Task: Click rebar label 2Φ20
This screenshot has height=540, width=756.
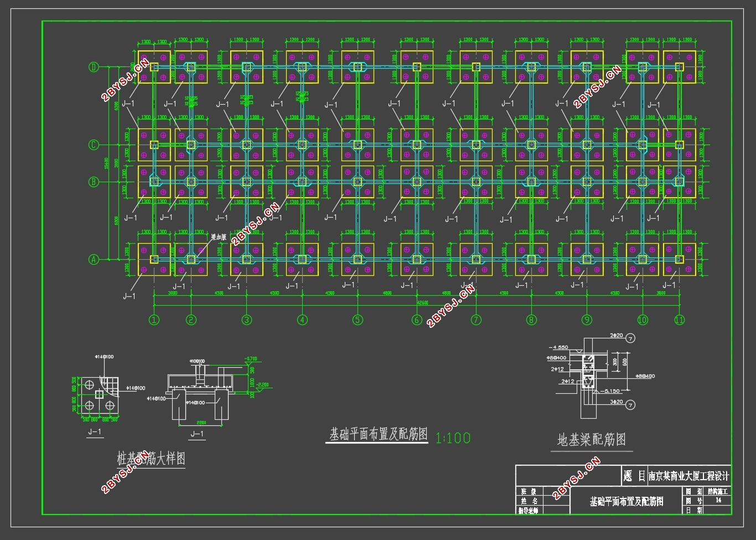Action: 617,336
